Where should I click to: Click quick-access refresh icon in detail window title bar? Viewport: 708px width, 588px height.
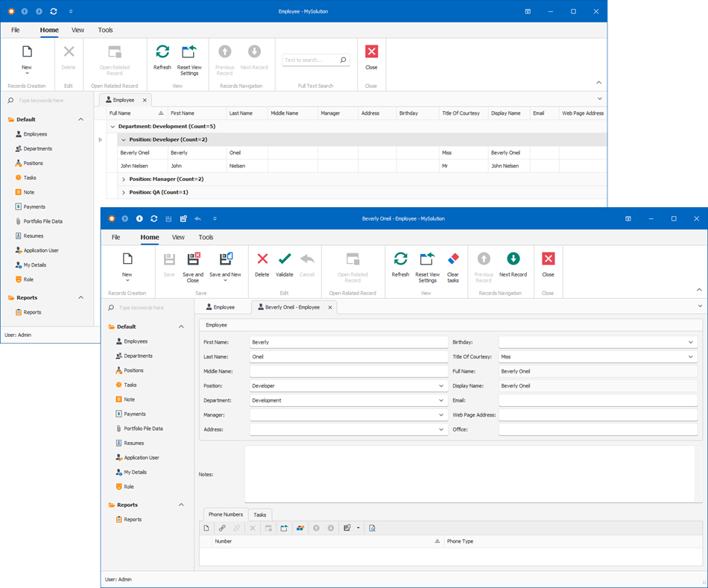154,218
